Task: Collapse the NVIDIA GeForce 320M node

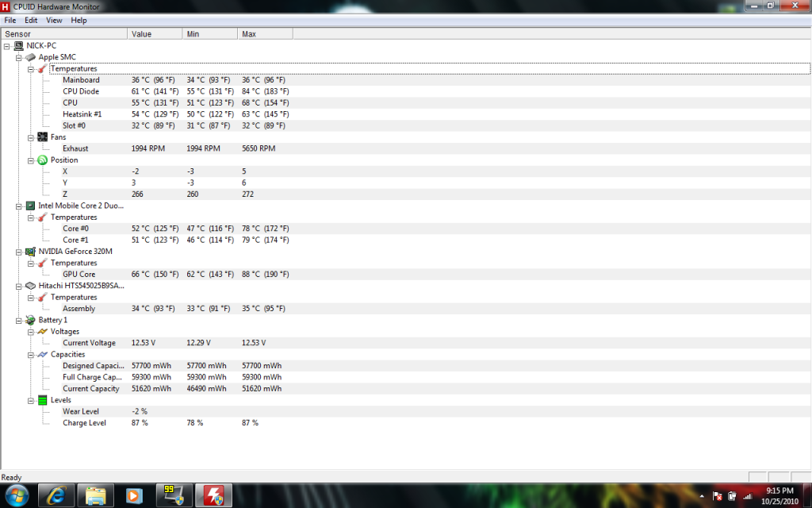Action: [19, 252]
